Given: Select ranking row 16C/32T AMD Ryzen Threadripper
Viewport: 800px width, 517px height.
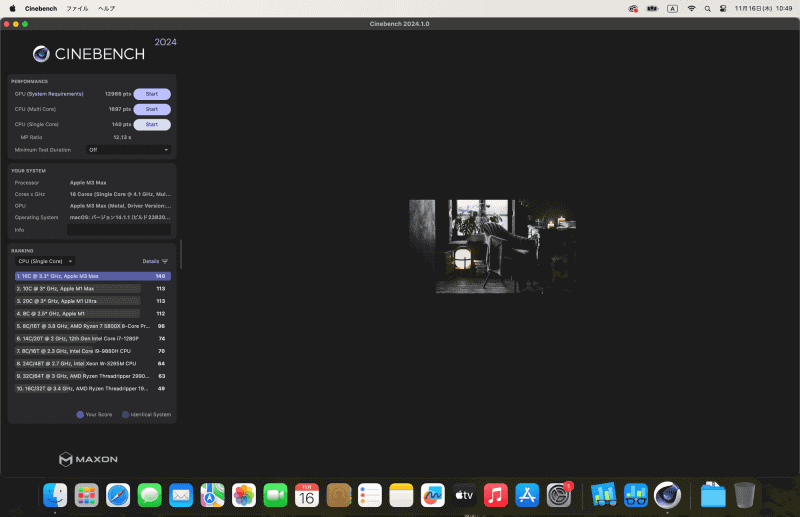Looking at the screenshot, I should click(93, 389).
